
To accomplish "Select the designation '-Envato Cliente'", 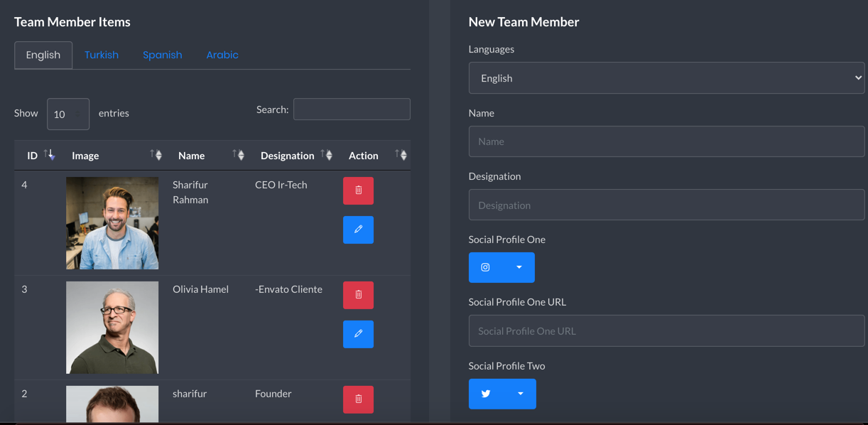I will tap(288, 289).
